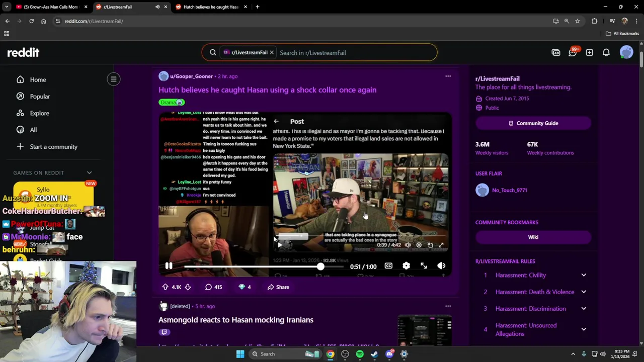
Task: Open video settings gear
Action: click(406, 266)
